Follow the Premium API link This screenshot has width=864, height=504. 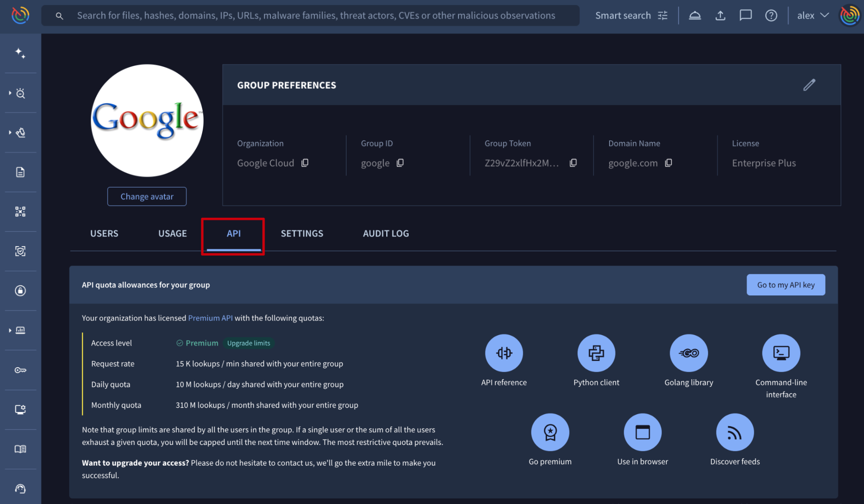[x=211, y=318]
